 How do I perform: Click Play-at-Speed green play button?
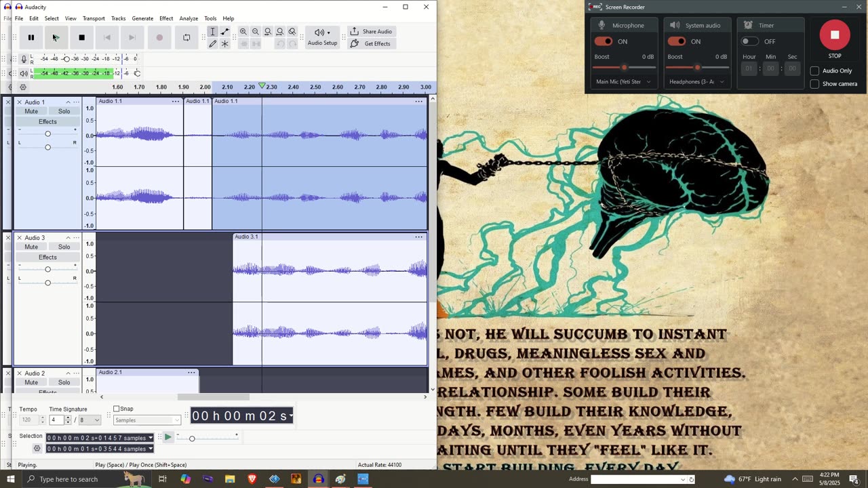pos(168,437)
